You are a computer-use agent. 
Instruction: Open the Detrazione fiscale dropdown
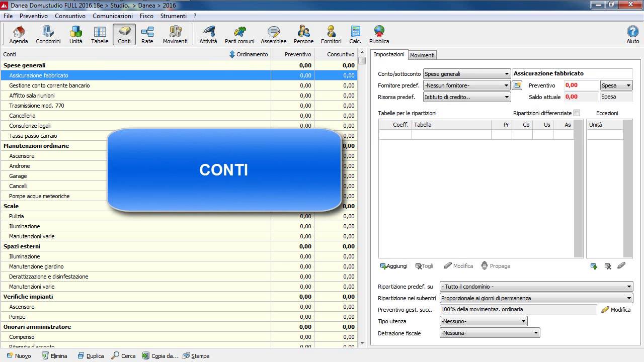(x=490, y=333)
